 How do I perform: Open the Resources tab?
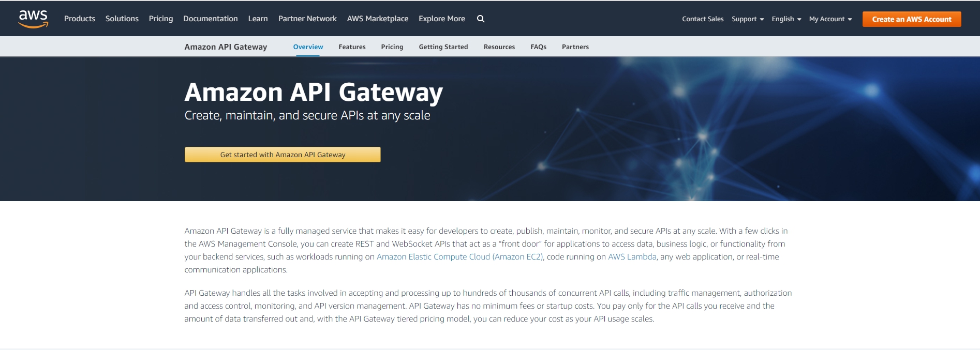click(x=499, y=47)
